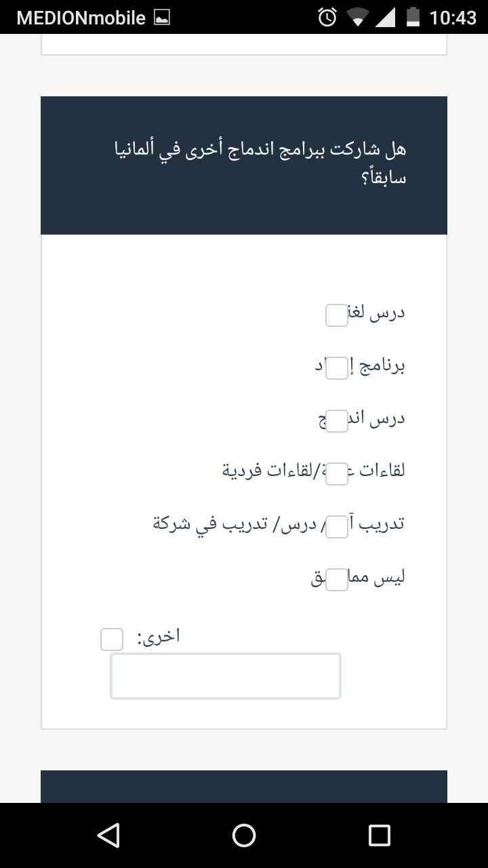Image resolution: width=488 pixels, height=868 pixels.
Task: Tap the Android back navigation button
Action: point(108,835)
